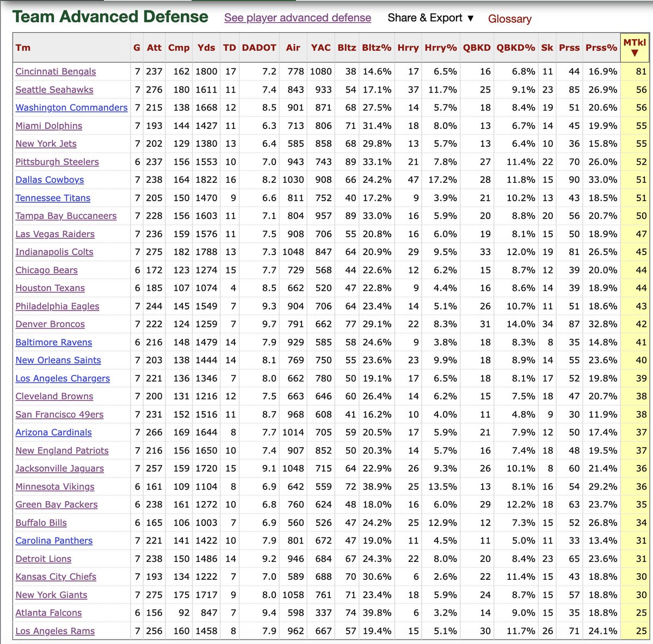Open the Tennessee Titans team link

pos(53,198)
